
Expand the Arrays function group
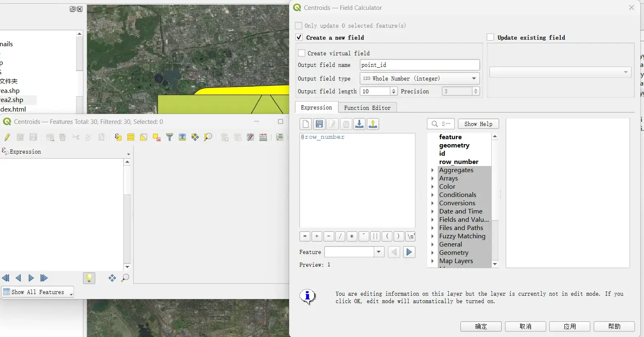tap(432, 178)
